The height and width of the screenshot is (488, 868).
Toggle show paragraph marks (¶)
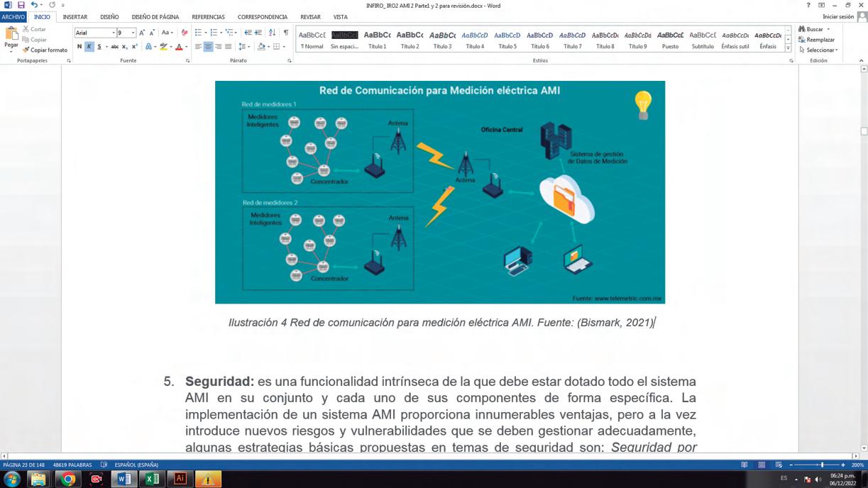286,33
